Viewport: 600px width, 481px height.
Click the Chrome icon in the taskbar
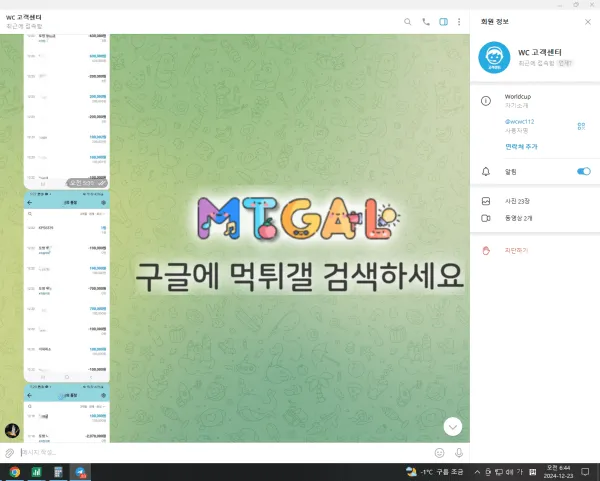pyautogui.click(x=15, y=472)
